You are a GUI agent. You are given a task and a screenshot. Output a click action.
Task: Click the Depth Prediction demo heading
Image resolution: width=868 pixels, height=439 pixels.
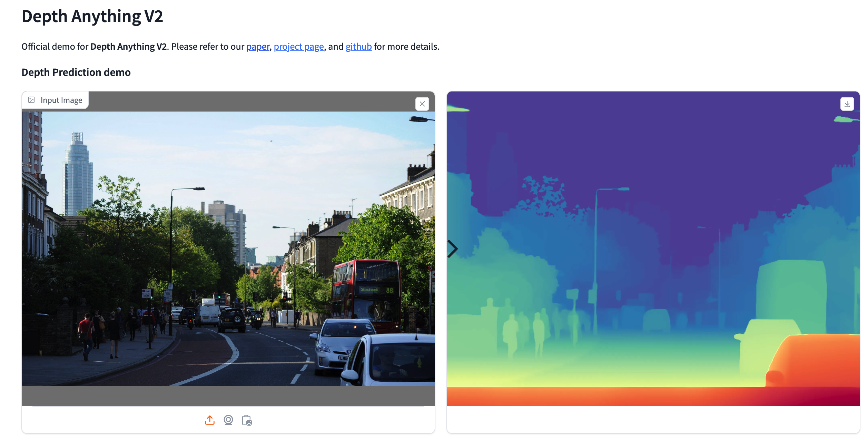(76, 72)
